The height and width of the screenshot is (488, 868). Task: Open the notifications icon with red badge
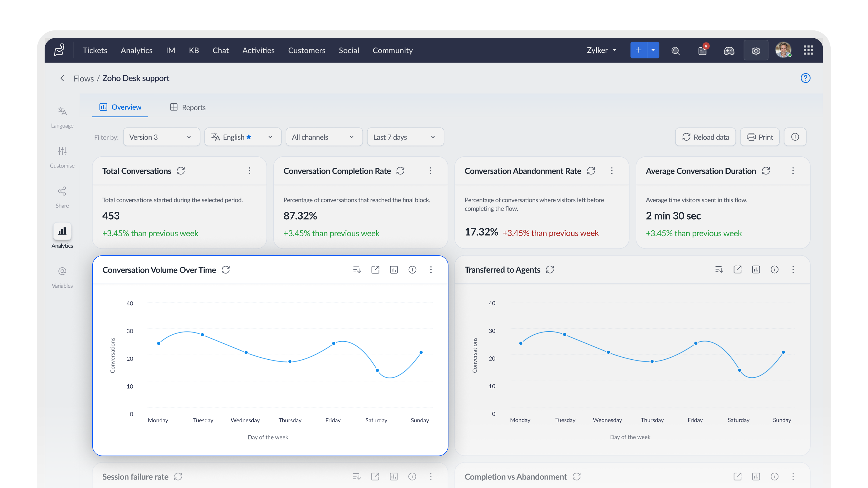[x=703, y=50]
